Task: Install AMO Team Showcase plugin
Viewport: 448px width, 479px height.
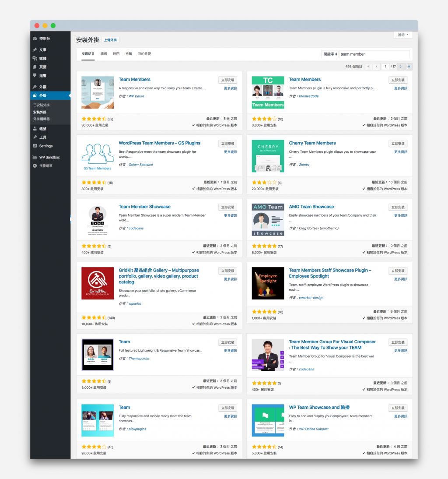Action: point(398,207)
